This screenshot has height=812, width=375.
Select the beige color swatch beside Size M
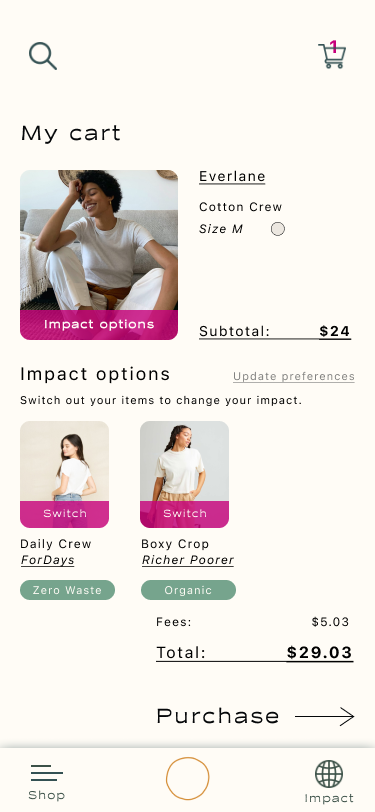(x=278, y=229)
